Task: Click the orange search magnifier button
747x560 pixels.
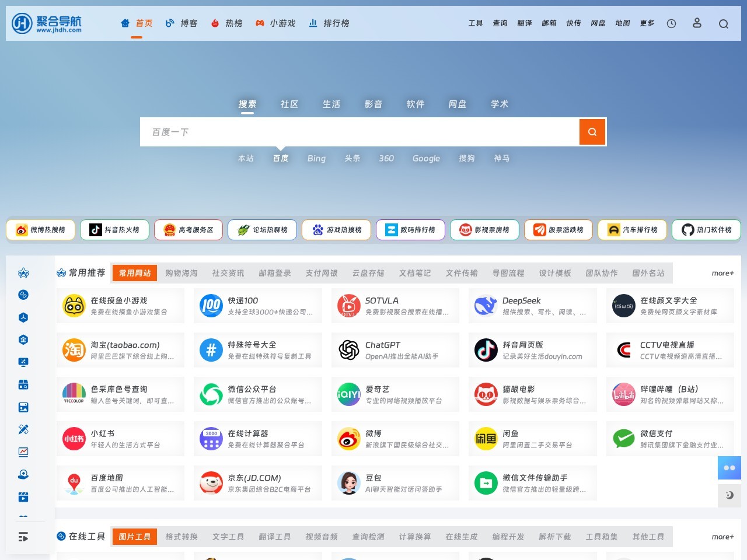Action: coord(592,132)
